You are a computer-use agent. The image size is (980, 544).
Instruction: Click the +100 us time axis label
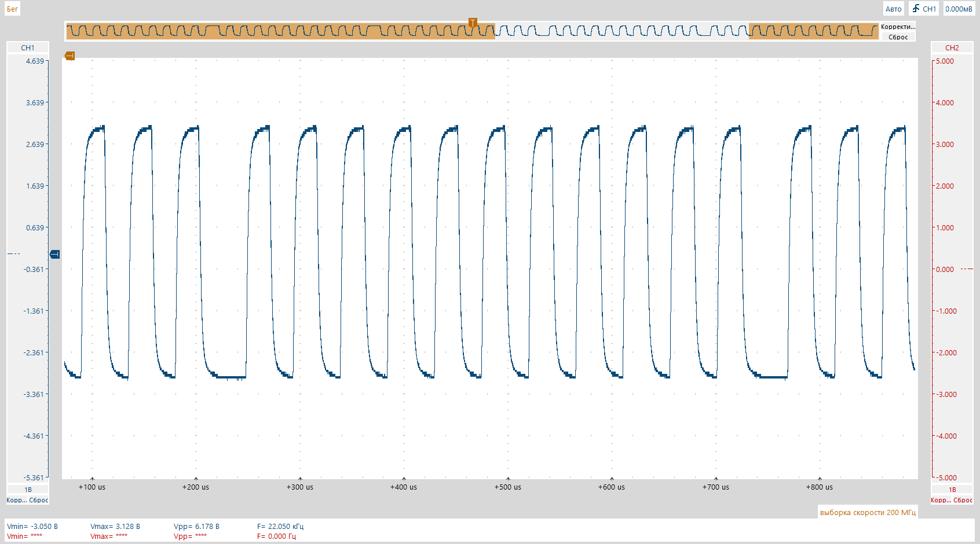click(x=92, y=487)
